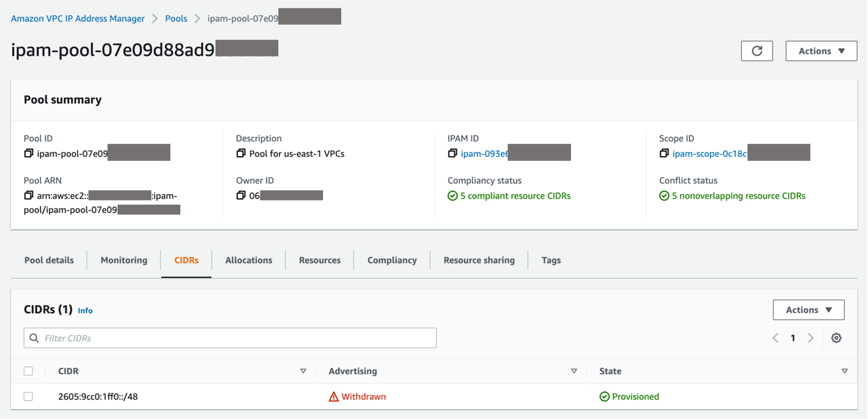Click the compliant CIDRs check icon
The width and height of the screenshot is (868, 419).
452,196
